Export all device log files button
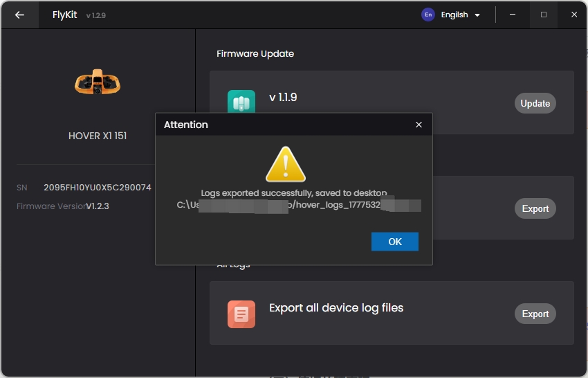588x378 pixels. pyautogui.click(x=535, y=314)
